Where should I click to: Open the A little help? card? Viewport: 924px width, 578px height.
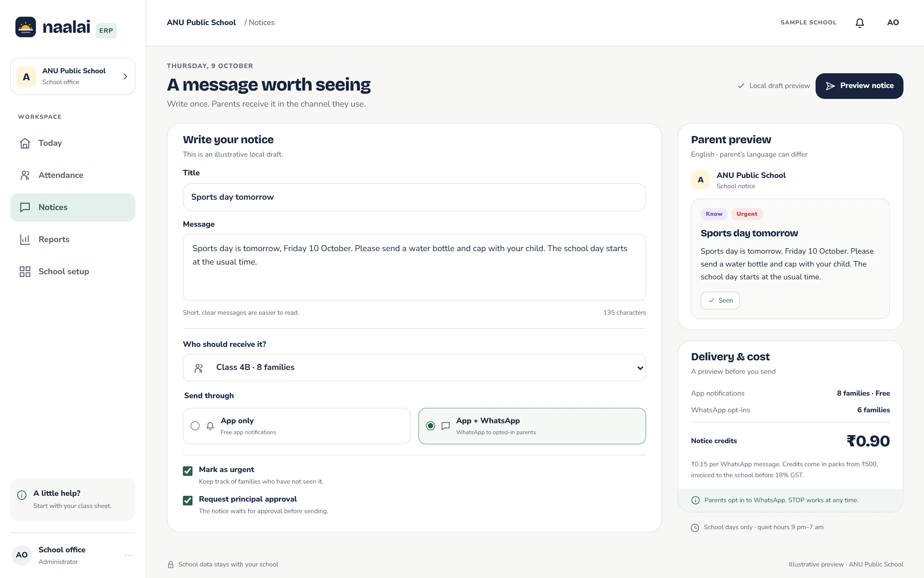(x=73, y=499)
